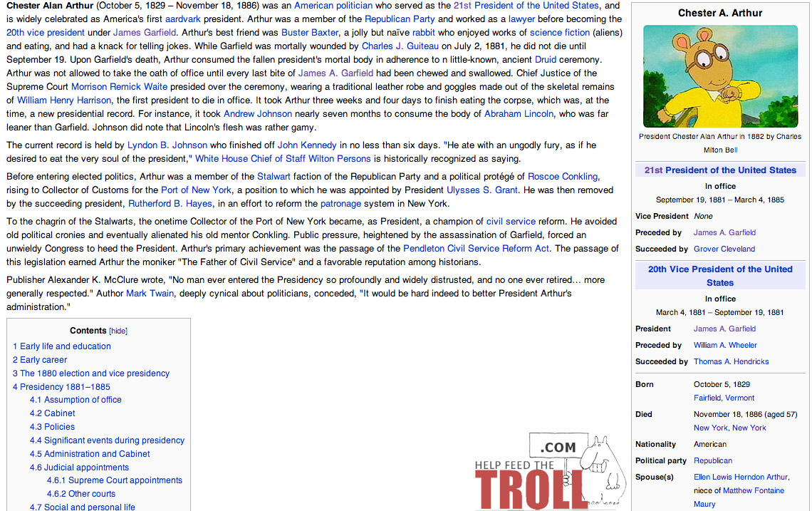The height and width of the screenshot is (511, 812).
Task: Click 'Grover Cleveland' in the infobox
Action: (x=724, y=249)
